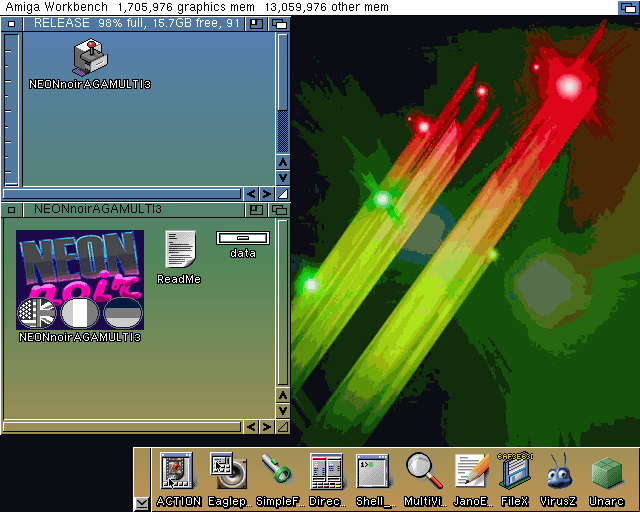Click the NEONnoirAGAMULTI3 window title text
The image size is (640, 512).
(98, 209)
